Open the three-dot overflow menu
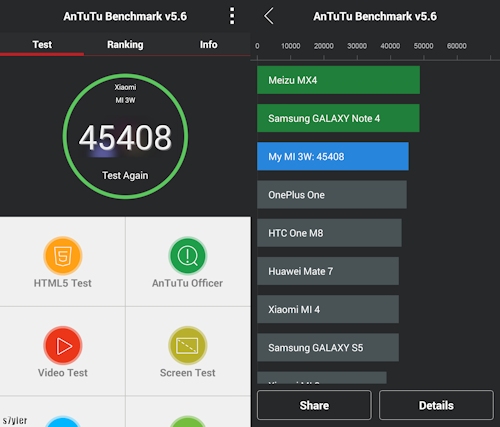This screenshot has width=500, height=427. [x=232, y=16]
